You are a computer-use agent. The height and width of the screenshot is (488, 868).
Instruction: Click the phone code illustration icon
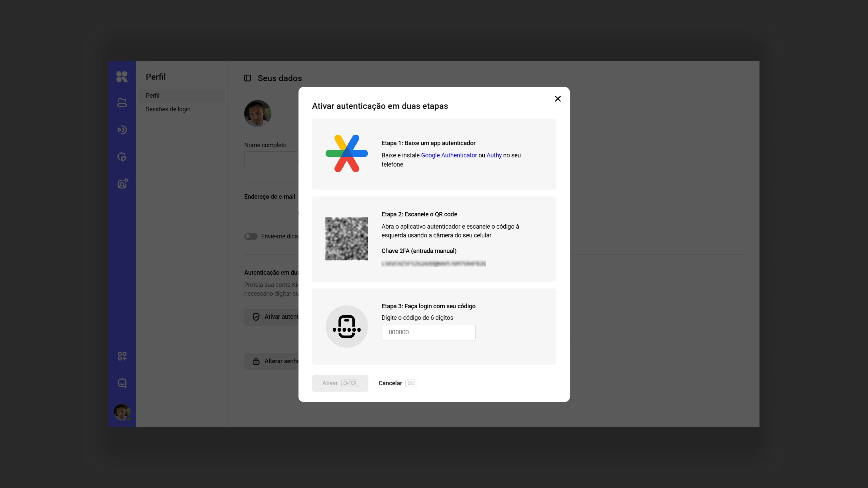346,326
